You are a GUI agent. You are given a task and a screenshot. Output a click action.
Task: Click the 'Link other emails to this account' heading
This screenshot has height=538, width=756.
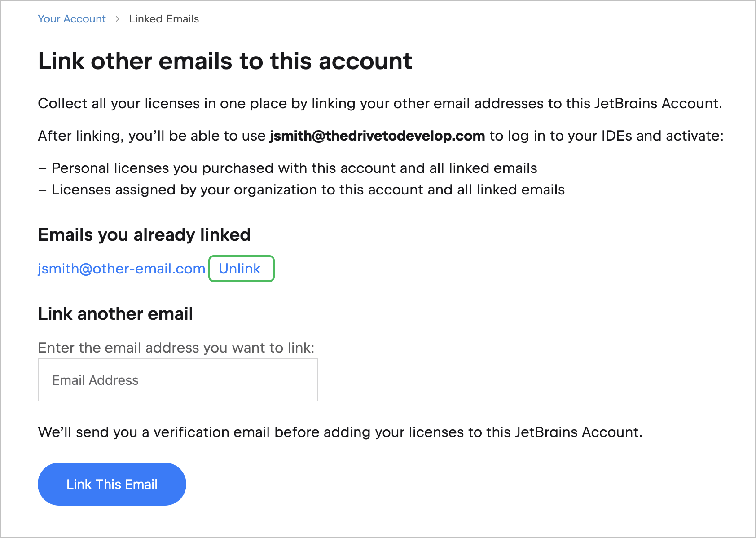pyautogui.click(x=225, y=61)
